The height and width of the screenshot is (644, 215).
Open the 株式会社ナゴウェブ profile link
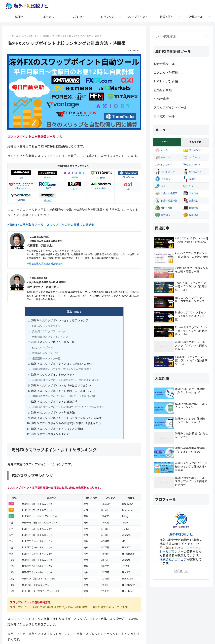[x=173, y=560]
